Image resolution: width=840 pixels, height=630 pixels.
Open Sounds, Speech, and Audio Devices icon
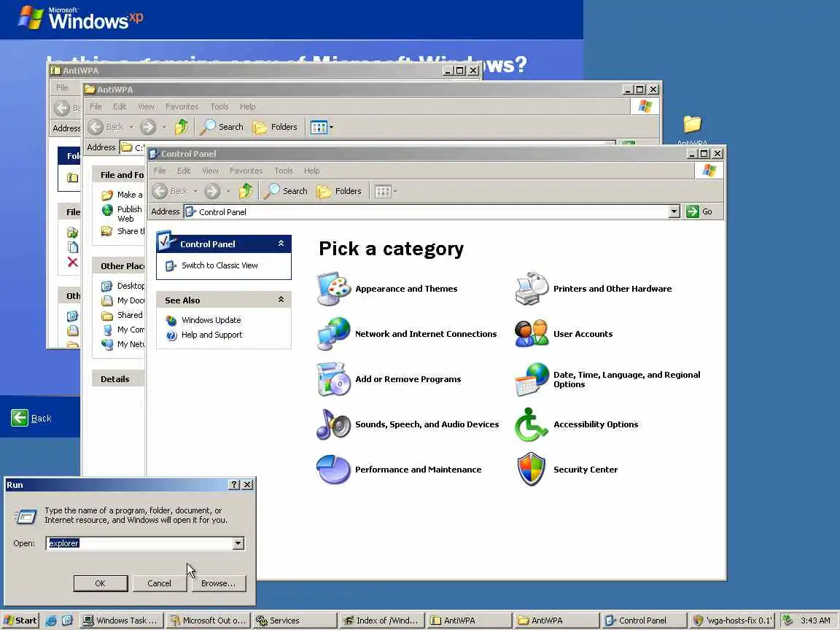334,424
